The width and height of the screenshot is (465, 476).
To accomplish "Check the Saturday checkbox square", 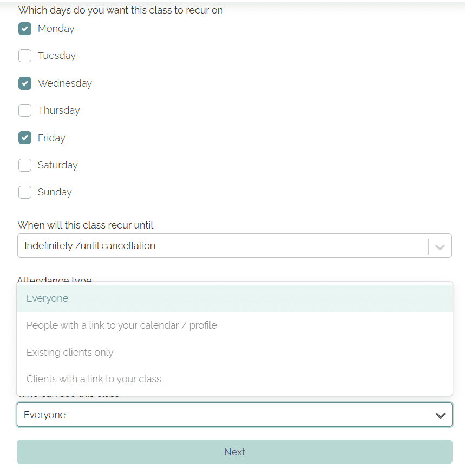I will tap(25, 165).
